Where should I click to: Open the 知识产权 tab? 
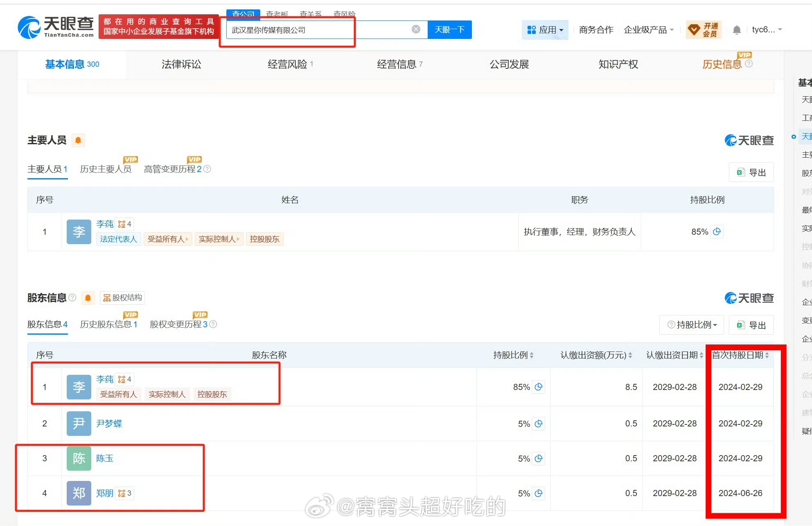click(x=618, y=64)
